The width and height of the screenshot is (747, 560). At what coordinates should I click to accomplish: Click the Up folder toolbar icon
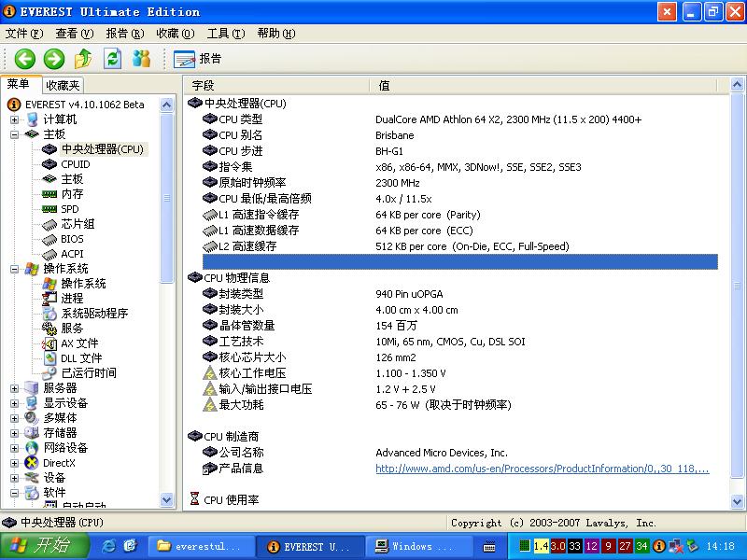coord(83,59)
